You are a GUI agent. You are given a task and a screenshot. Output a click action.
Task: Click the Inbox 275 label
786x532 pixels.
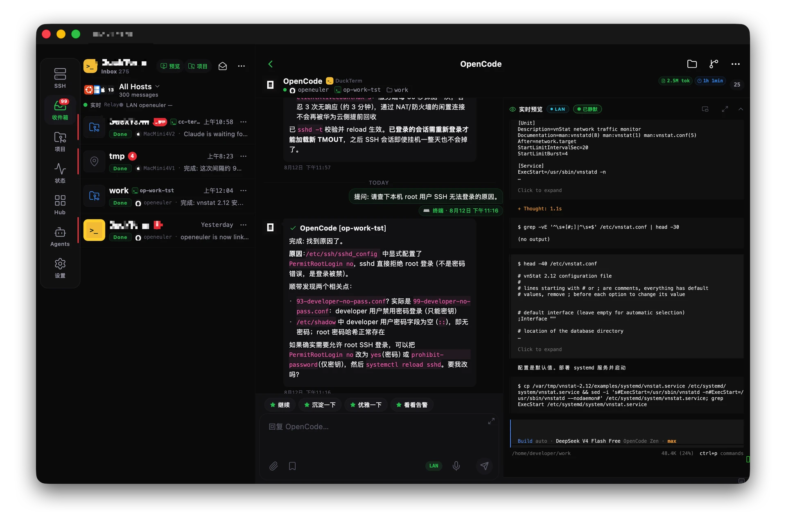[x=115, y=71]
